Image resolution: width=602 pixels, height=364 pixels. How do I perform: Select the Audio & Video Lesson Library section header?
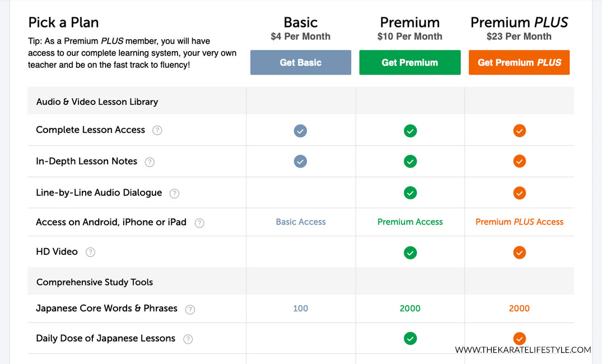click(x=97, y=102)
